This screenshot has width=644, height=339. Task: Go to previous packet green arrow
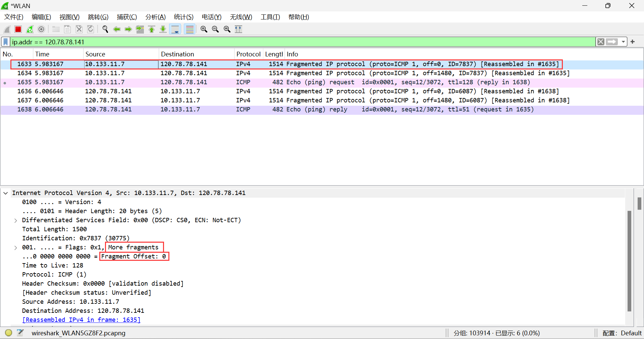[x=117, y=29]
